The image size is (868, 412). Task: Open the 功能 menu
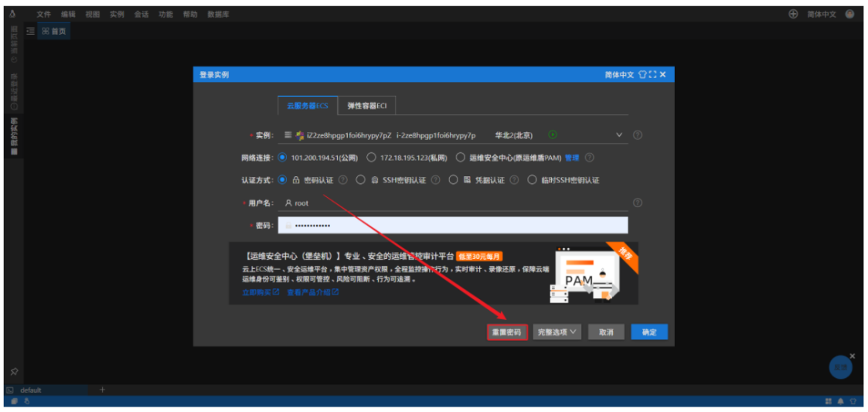[x=165, y=15]
